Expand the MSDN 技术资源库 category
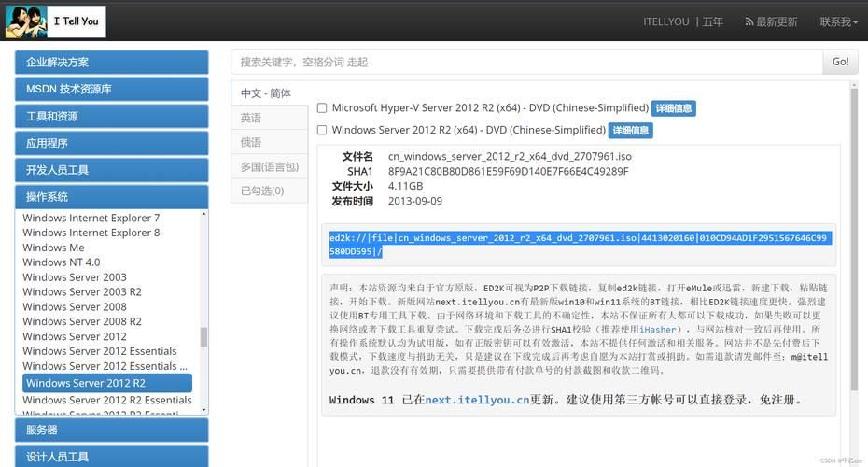Viewport: 868px width, 467px height. 112,89
